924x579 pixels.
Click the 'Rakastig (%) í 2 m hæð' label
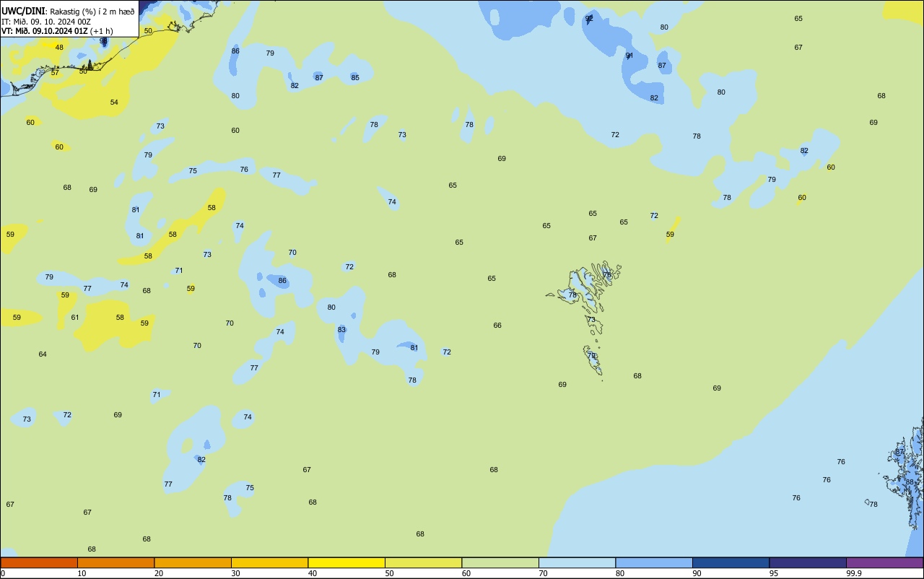pyautogui.click(x=92, y=12)
